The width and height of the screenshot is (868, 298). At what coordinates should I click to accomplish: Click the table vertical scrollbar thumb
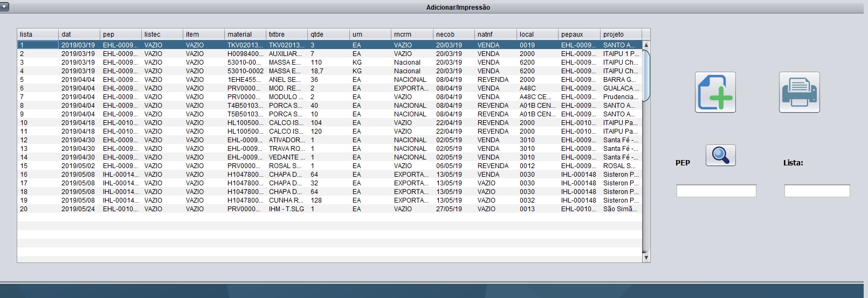click(x=646, y=75)
